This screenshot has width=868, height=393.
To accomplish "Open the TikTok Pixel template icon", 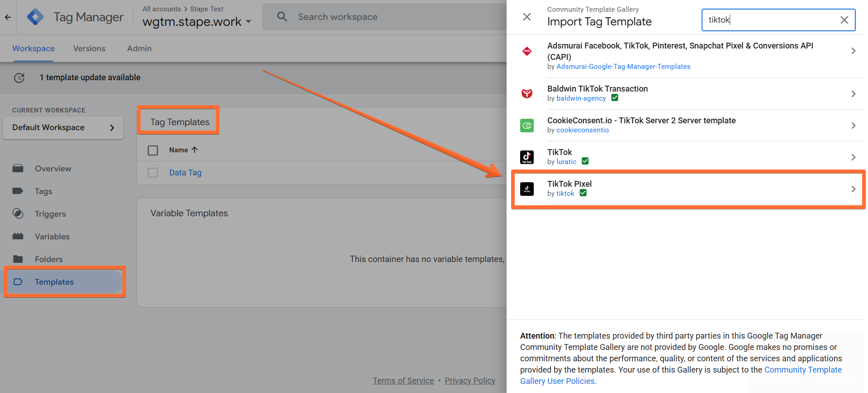I will click(527, 189).
